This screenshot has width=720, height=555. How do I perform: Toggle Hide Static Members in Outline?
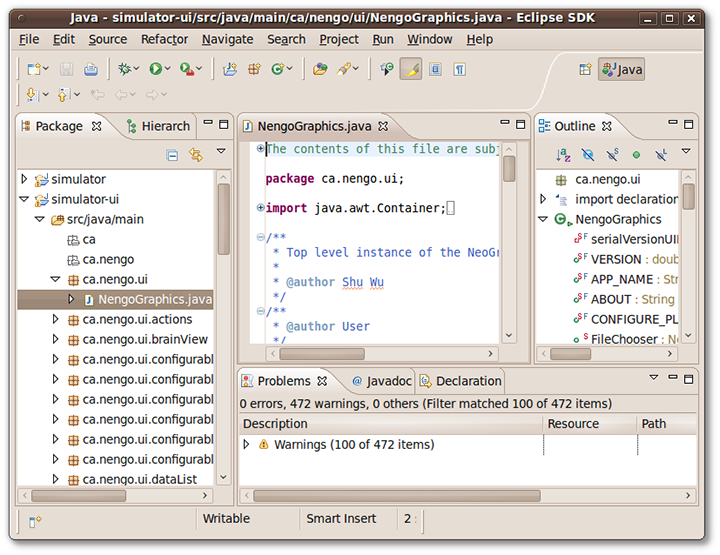[612, 155]
